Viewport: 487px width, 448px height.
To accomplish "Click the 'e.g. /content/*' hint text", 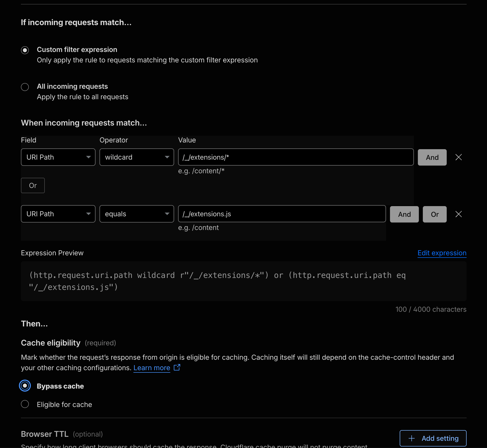I will pyautogui.click(x=201, y=171).
